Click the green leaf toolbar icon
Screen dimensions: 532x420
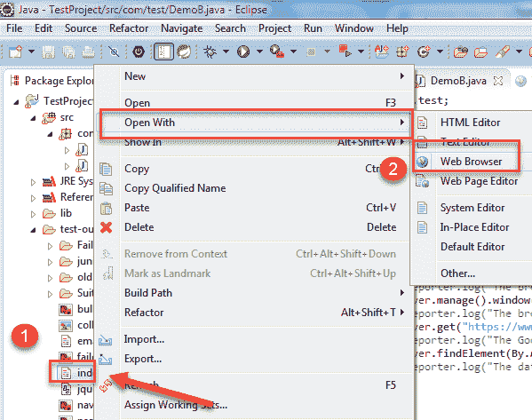[x=184, y=52]
